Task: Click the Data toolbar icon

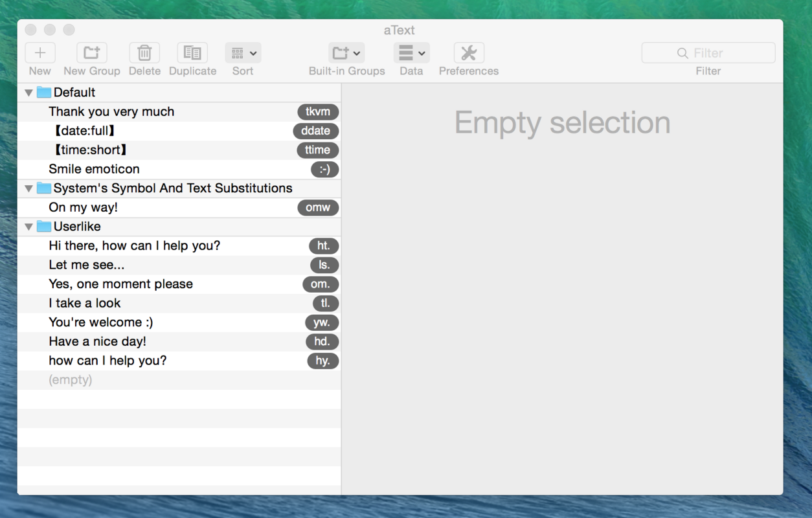Action: 406,53
